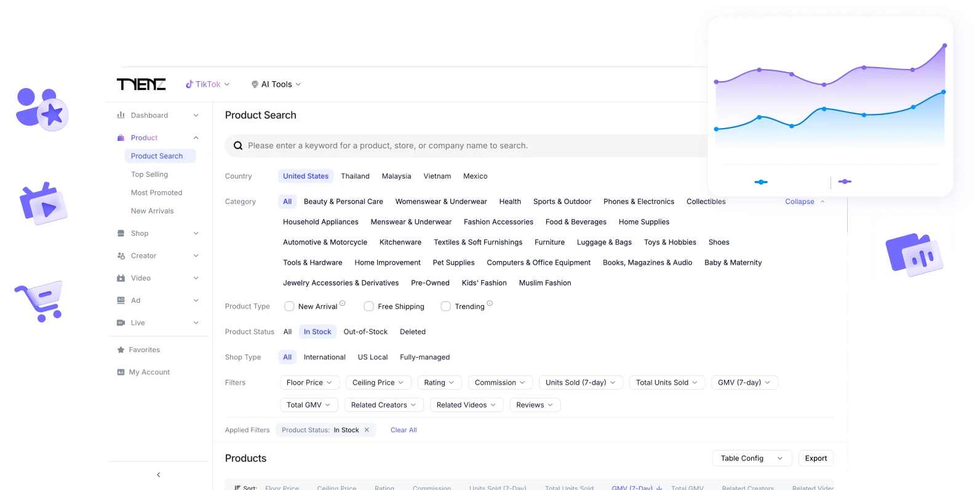Click the shopping cart illustration icon
This screenshot has height=490, width=980.
[39, 301]
